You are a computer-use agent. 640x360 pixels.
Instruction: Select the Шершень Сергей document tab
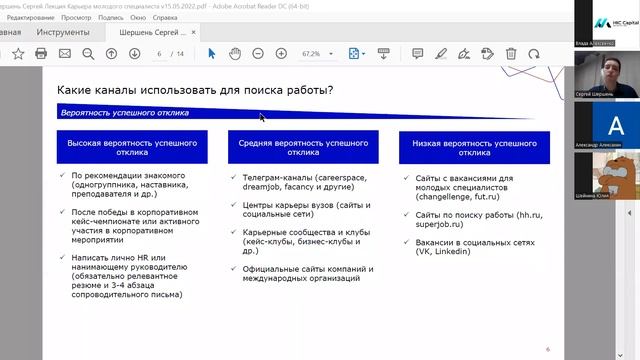click(152, 32)
